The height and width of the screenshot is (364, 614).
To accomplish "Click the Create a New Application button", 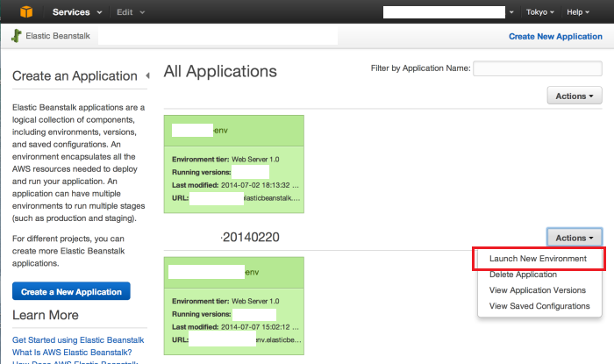I will click(x=71, y=291).
